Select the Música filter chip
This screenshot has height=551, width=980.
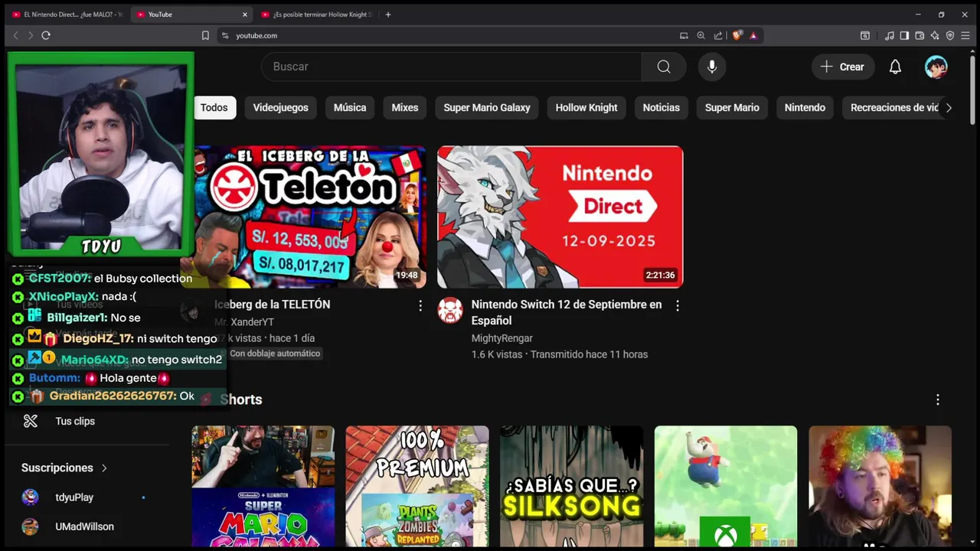coord(350,108)
